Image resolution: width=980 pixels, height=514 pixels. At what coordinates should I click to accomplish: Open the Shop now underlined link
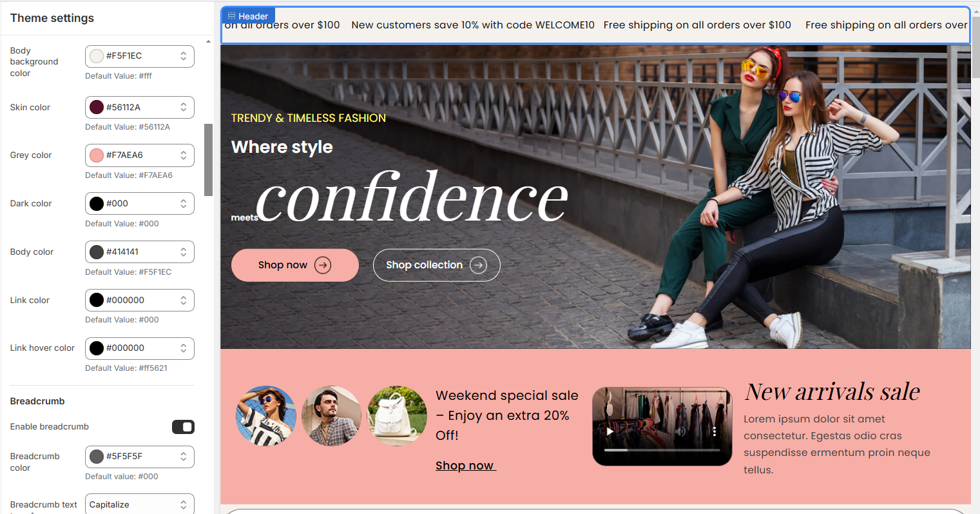(465, 466)
